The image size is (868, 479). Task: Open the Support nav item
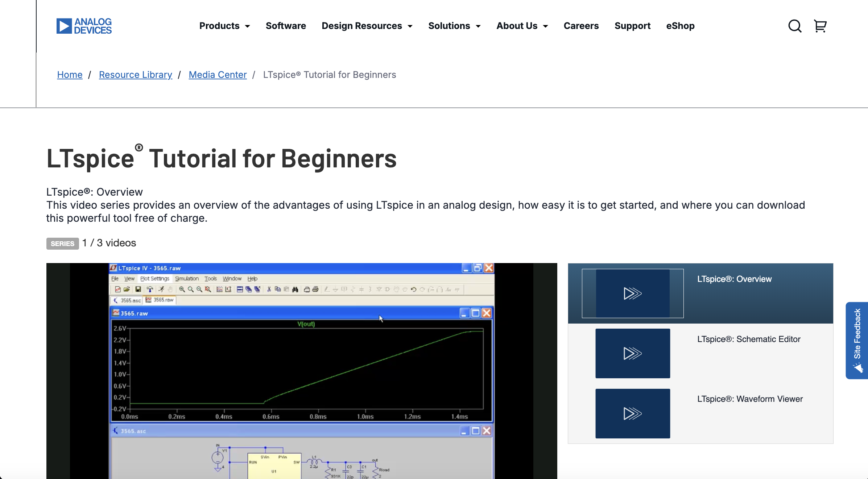click(632, 26)
